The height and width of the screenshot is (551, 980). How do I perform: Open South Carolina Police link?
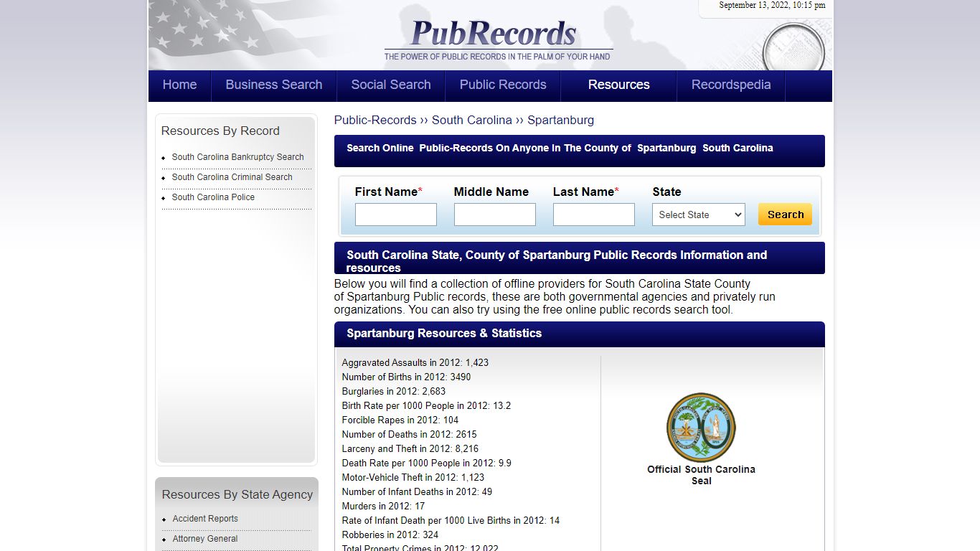click(x=213, y=197)
